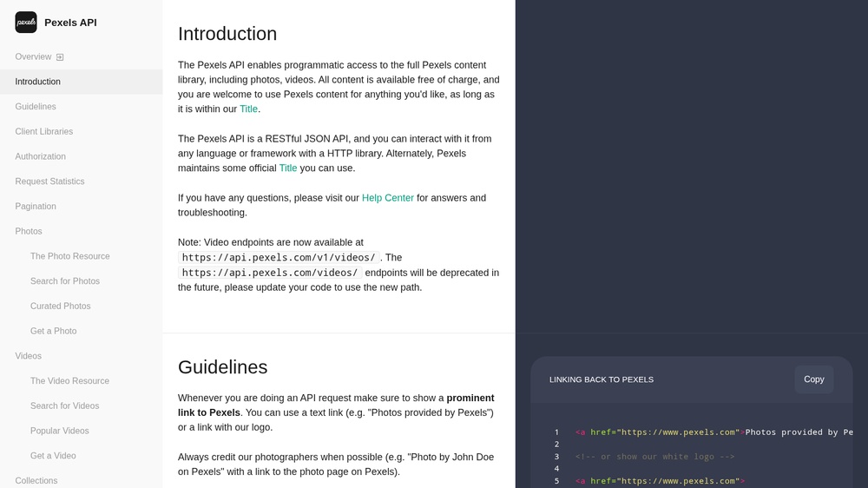Click the 'or show our white logo' comment

tap(654, 457)
